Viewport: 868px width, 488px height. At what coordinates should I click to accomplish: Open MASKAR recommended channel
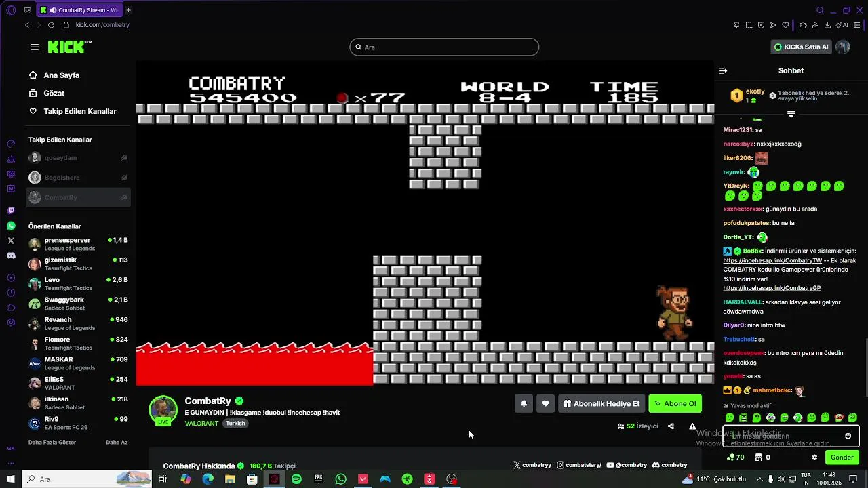(78, 363)
